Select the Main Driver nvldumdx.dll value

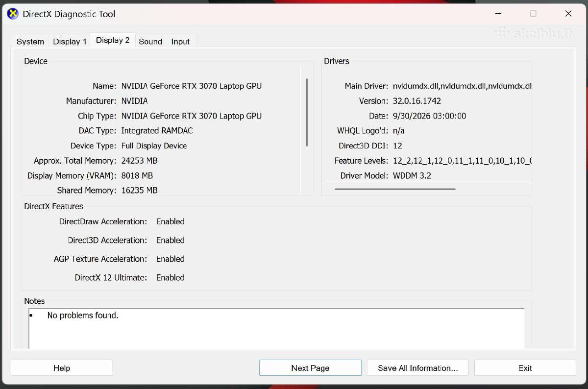[x=462, y=86]
